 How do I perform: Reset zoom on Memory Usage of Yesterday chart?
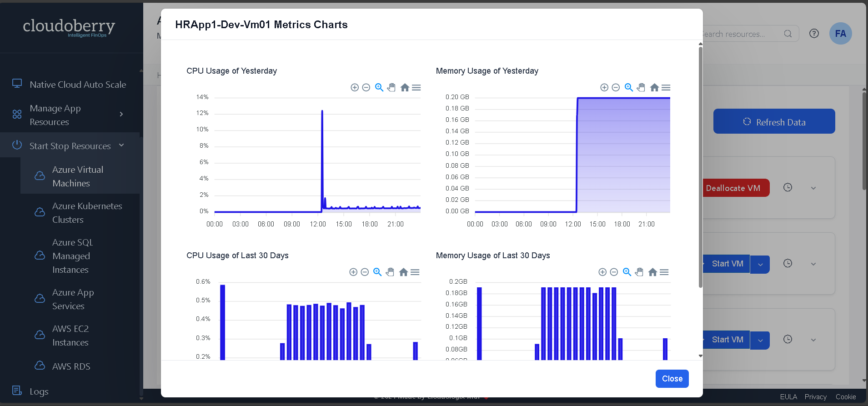[654, 87]
